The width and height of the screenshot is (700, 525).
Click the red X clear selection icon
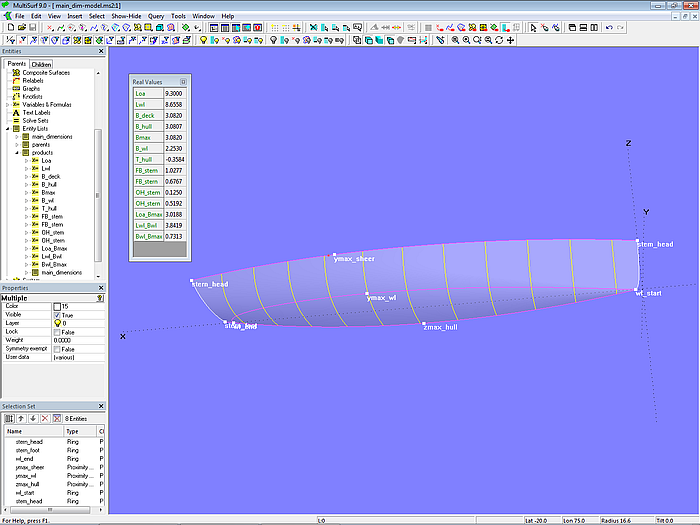coord(44,418)
